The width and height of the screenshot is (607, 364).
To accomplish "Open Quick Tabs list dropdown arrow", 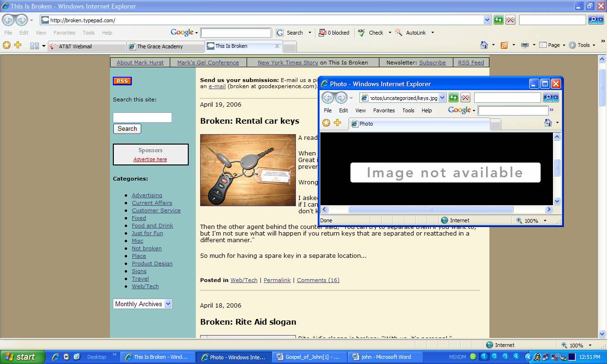I will [x=44, y=46].
